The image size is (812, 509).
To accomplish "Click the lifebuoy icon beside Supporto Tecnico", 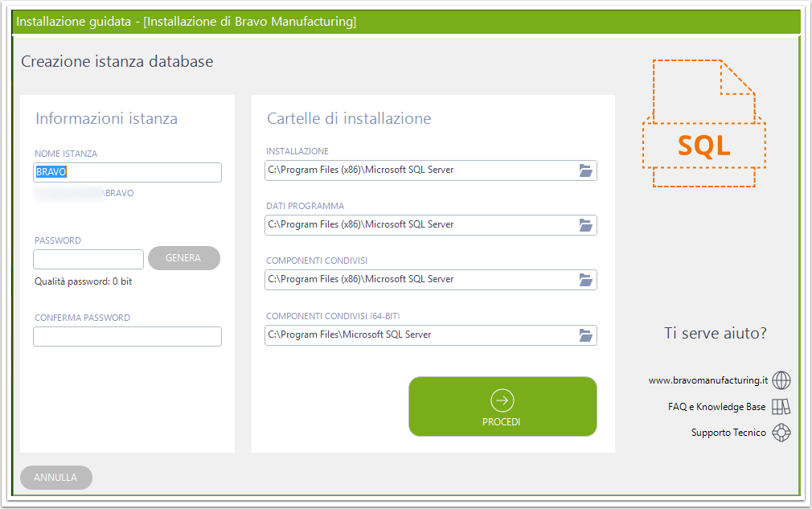I will 781,433.
